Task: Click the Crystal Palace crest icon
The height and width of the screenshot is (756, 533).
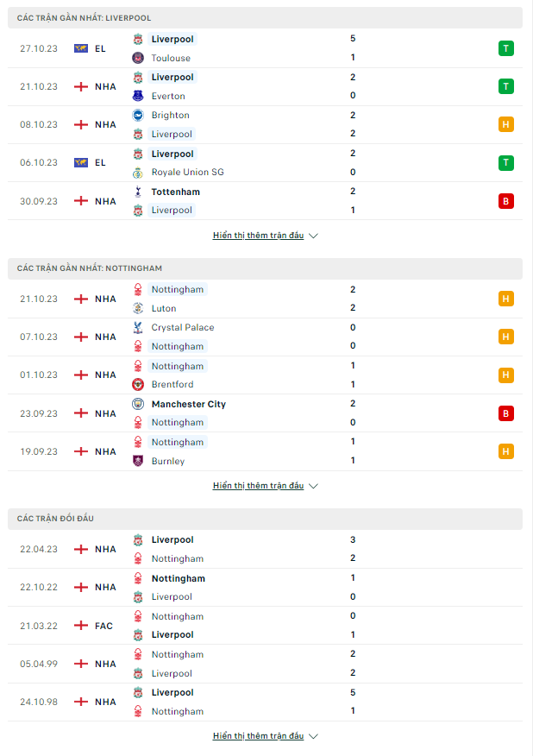Action: [x=138, y=327]
